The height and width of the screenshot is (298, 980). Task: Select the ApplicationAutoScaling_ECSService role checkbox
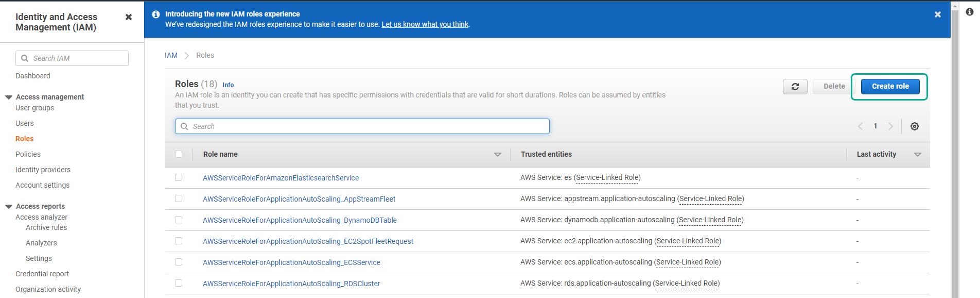coord(179,262)
